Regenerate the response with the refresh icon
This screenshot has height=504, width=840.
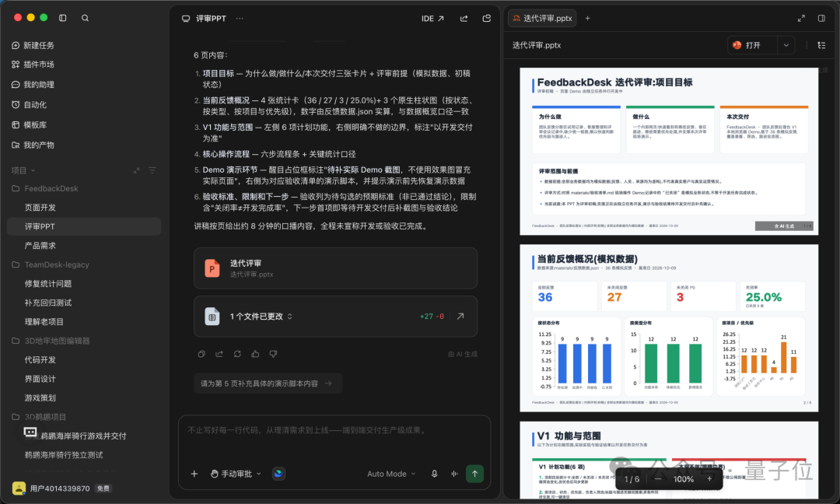(x=237, y=354)
